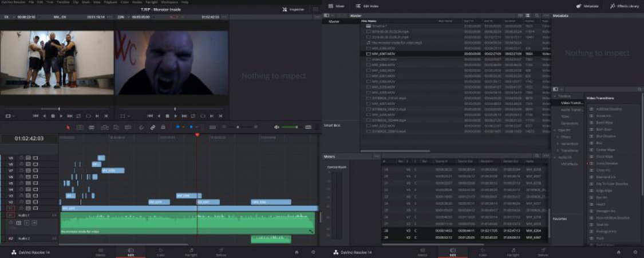This screenshot has width=644, height=258.
Task: Click the media pool search magnifier icon
Action: [x=537, y=15]
